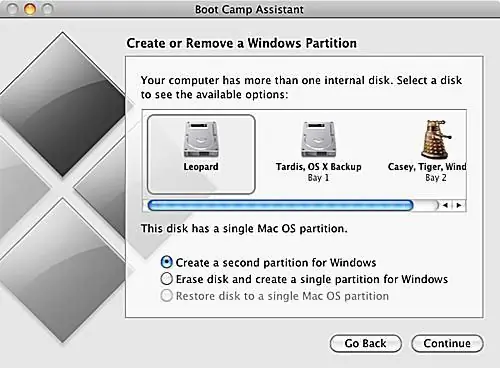The height and width of the screenshot is (368, 500).
Task: Click the blue horizontal scrollbar thumb
Action: point(280,205)
